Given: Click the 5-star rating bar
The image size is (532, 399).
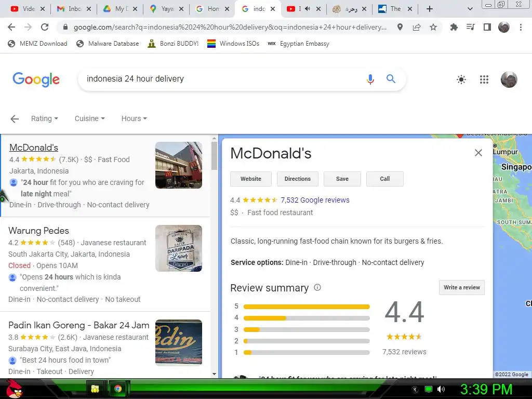Looking at the screenshot, I should tap(307, 307).
